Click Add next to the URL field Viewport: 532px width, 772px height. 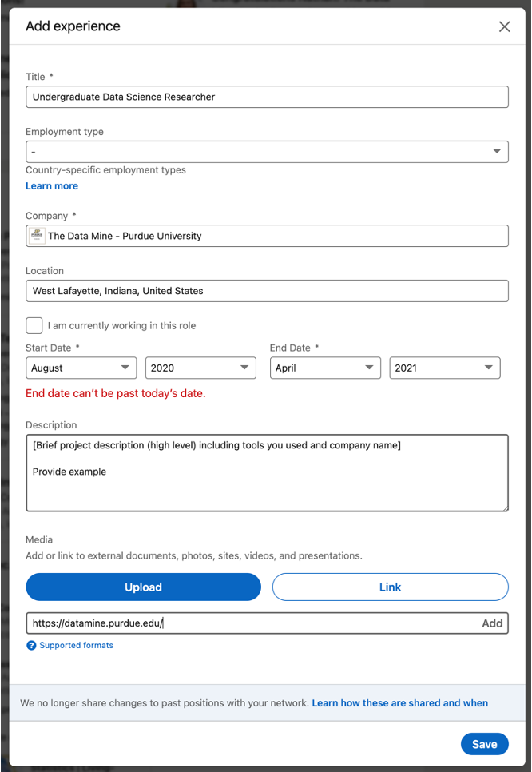click(x=492, y=623)
